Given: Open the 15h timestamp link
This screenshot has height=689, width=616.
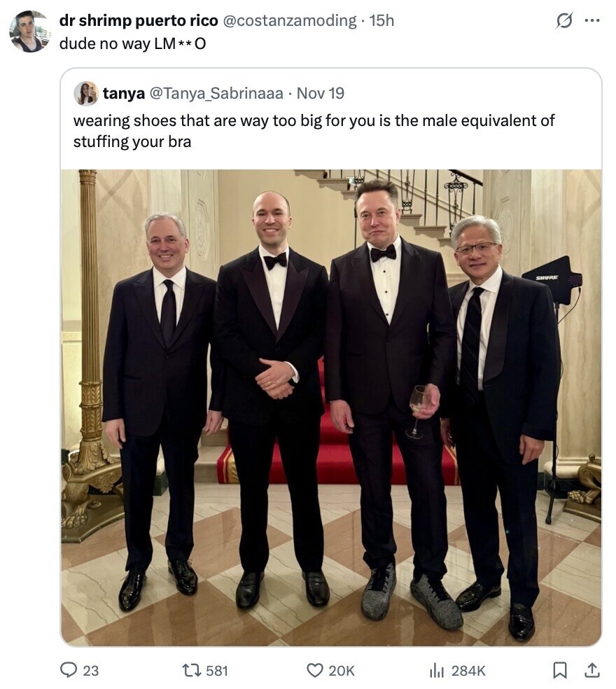Looking at the screenshot, I should [x=381, y=20].
